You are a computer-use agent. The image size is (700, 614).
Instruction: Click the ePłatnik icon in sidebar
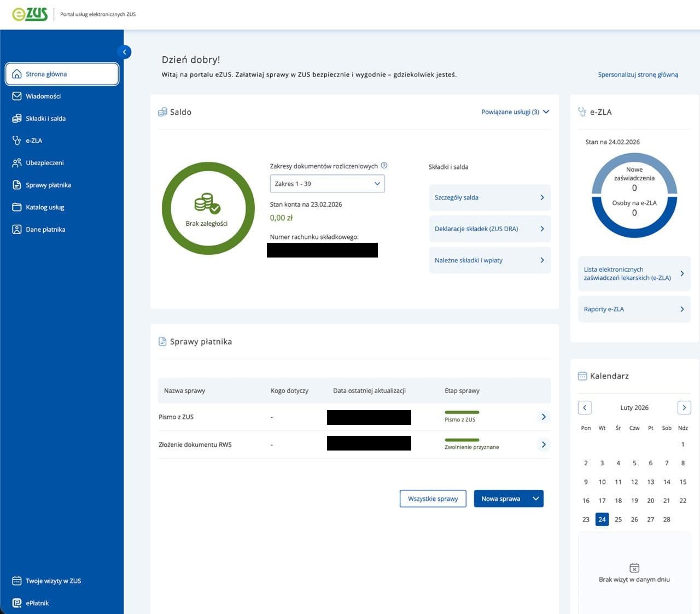(17, 603)
